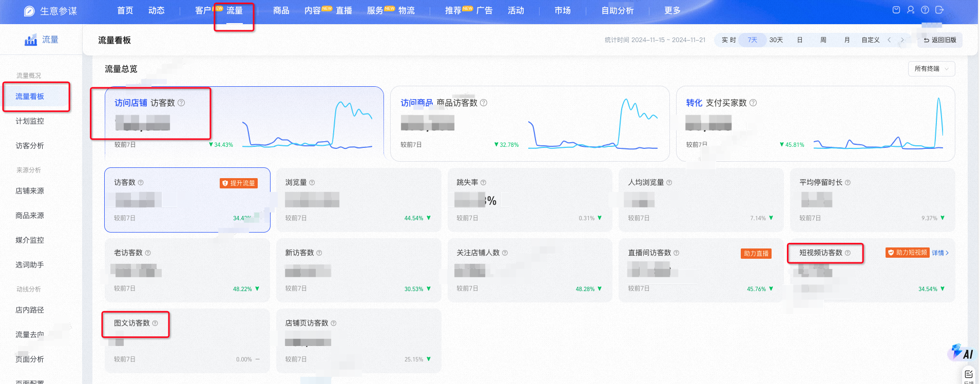Select the 访问店铺 访客数 overview card
Screen dimensions: 980x384
244,123
